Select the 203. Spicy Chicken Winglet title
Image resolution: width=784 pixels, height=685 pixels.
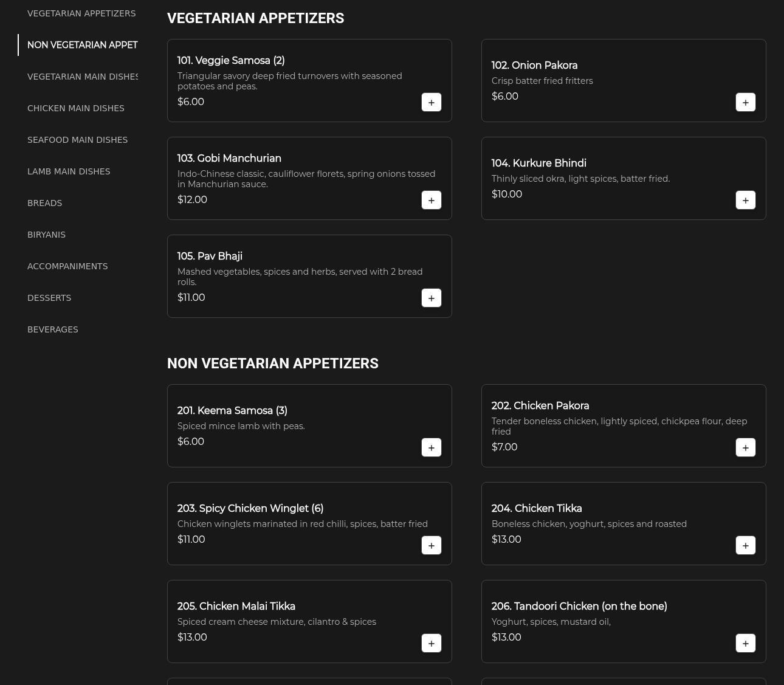250,509
